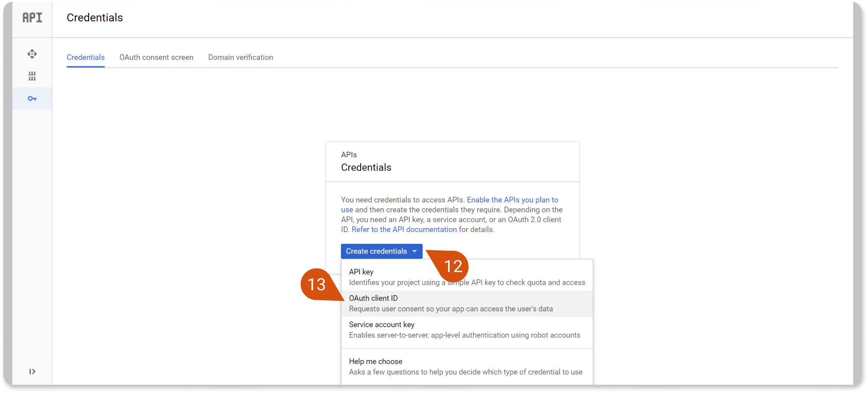Click the caret arrow on Create credentials
This screenshot has width=868, height=393.
pyautogui.click(x=415, y=251)
